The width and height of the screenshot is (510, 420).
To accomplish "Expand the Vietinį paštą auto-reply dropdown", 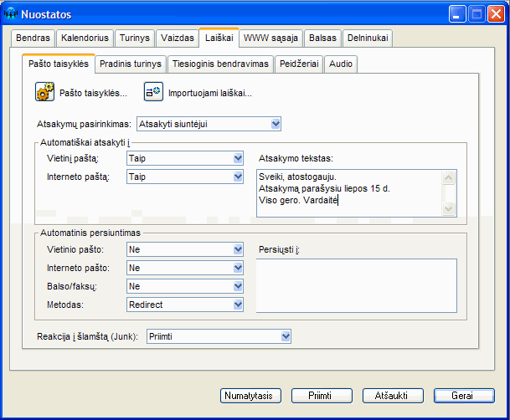I will 238,157.
